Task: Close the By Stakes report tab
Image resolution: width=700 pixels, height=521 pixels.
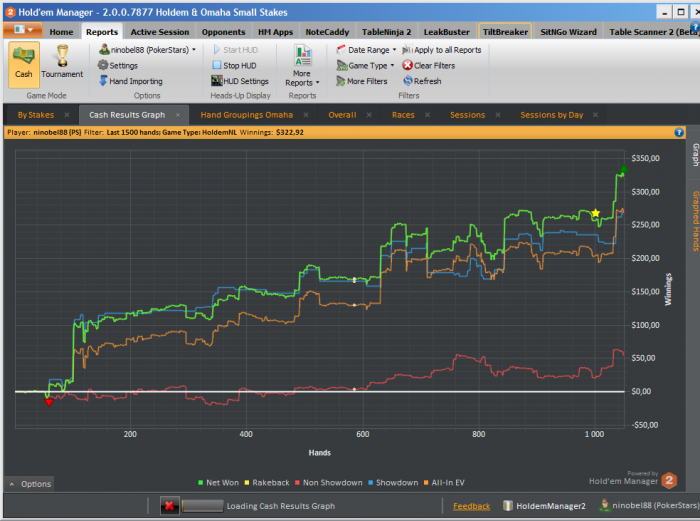Action: pyautogui.click(x=67, y=115)
